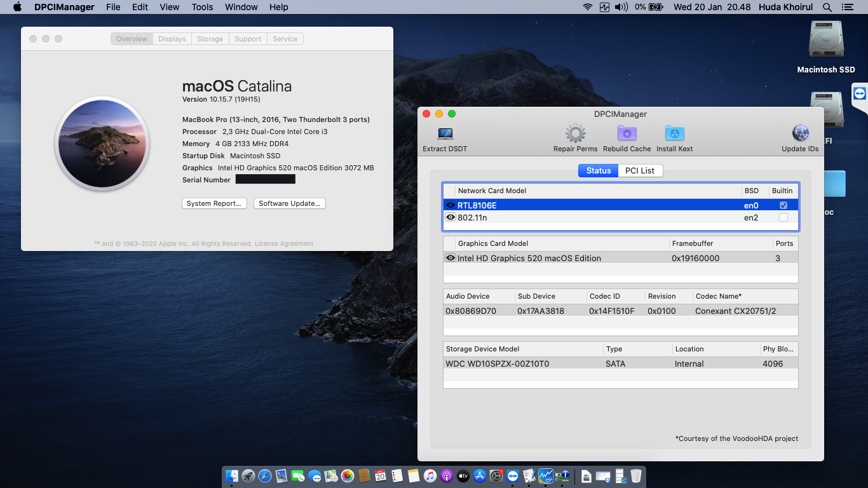868x488 pixels.
Task: Open TeamViewer icon in the dock
Action: pyautogui.click(x=513, y=476)
